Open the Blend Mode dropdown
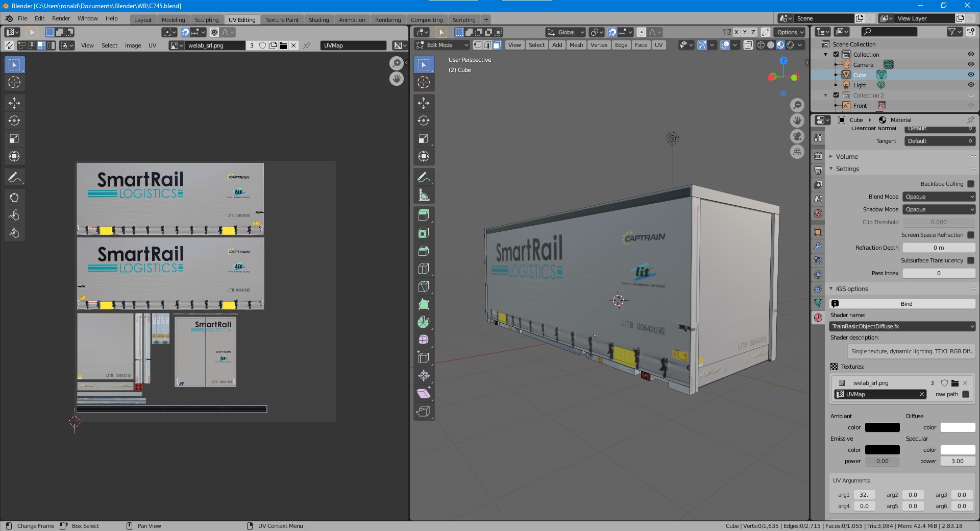 click(939, 197)
